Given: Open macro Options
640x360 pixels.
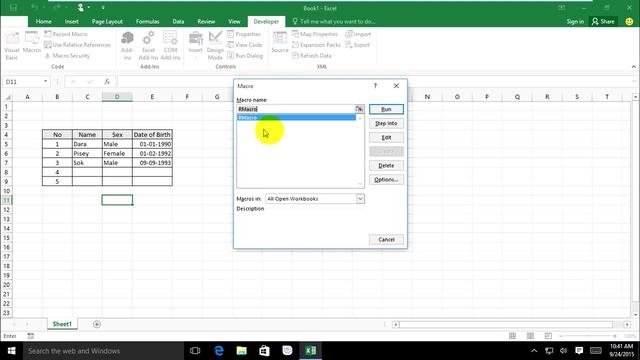Looking at the screenshot, I should coord(386,180).
